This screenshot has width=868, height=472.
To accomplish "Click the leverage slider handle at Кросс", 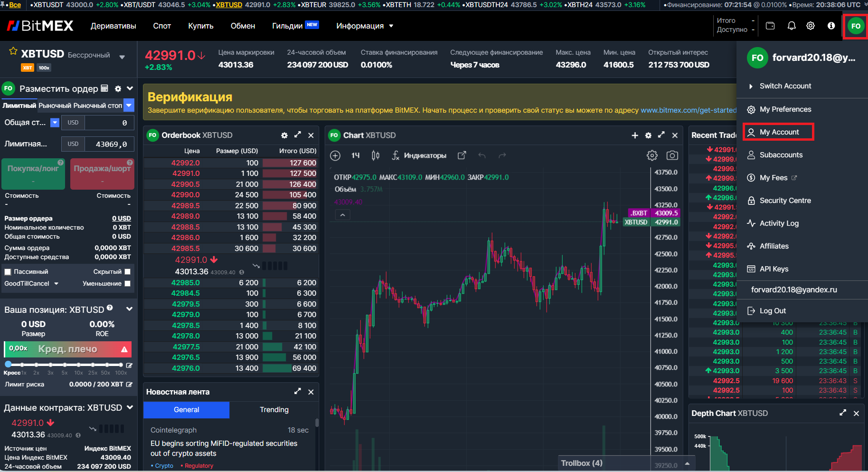I will pos(8,365).
